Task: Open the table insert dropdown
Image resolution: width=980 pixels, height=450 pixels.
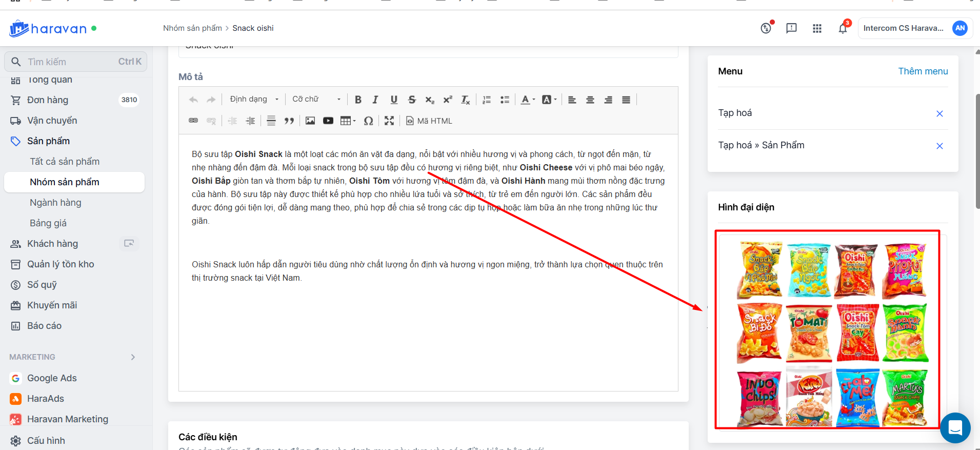Action: coord(348,121)
